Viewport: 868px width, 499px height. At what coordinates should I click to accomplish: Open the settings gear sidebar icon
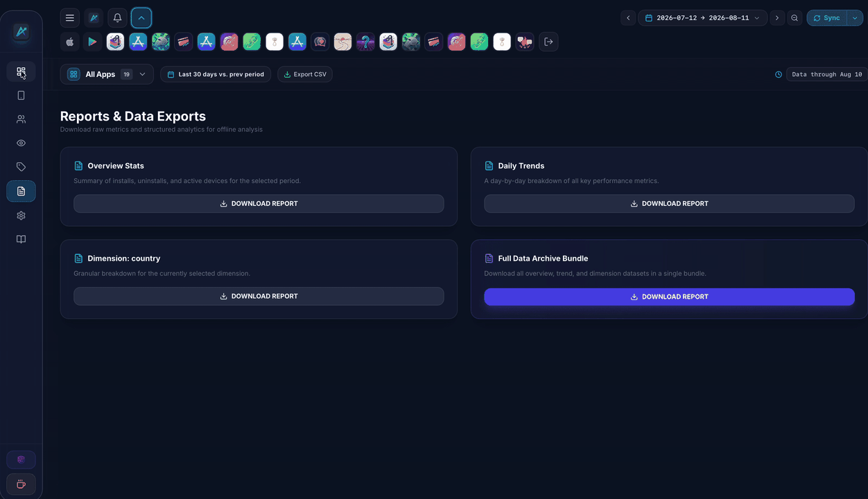[x=21, y=216]
